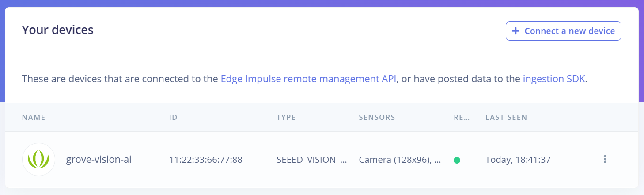
Task: Click the TYPE column header
Action: [286, 117]
